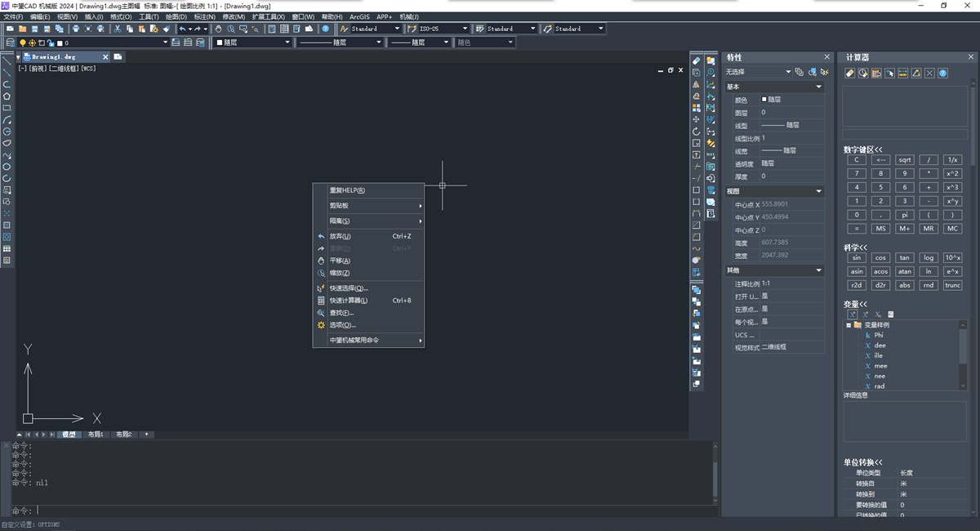Click the white color swatch in 颜色 row
Viewport: 980px width, 531px height.
point(764,99)
